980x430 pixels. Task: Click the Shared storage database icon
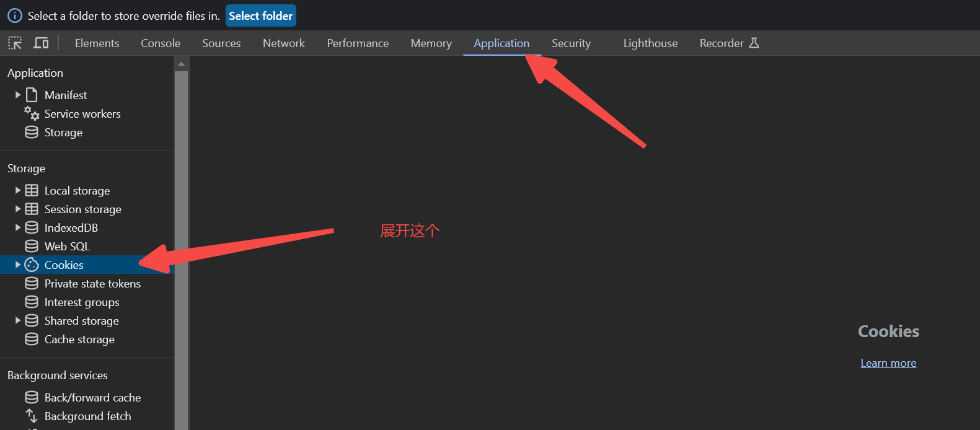(32, 320)
